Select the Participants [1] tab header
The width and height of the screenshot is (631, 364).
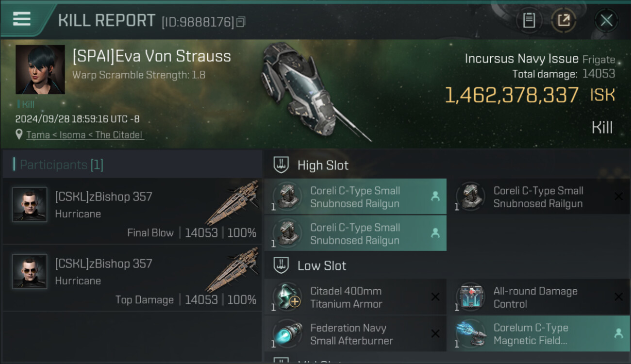pyautogui.click(x=61, y=165)
